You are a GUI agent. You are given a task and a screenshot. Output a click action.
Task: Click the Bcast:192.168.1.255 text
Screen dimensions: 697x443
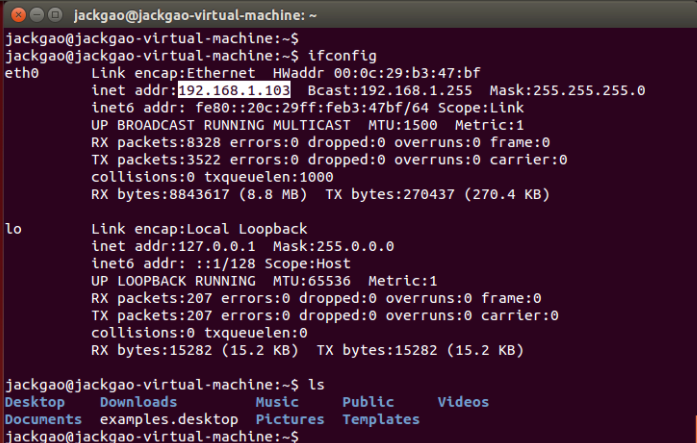tap(390, 90)
